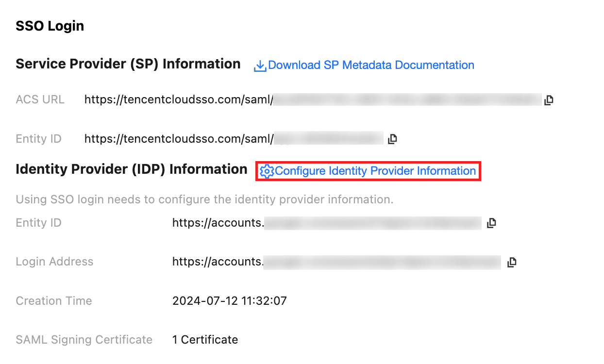Copy the ACS URL with its copy icon
Viewport: 604px width, 364px height.
549,100
